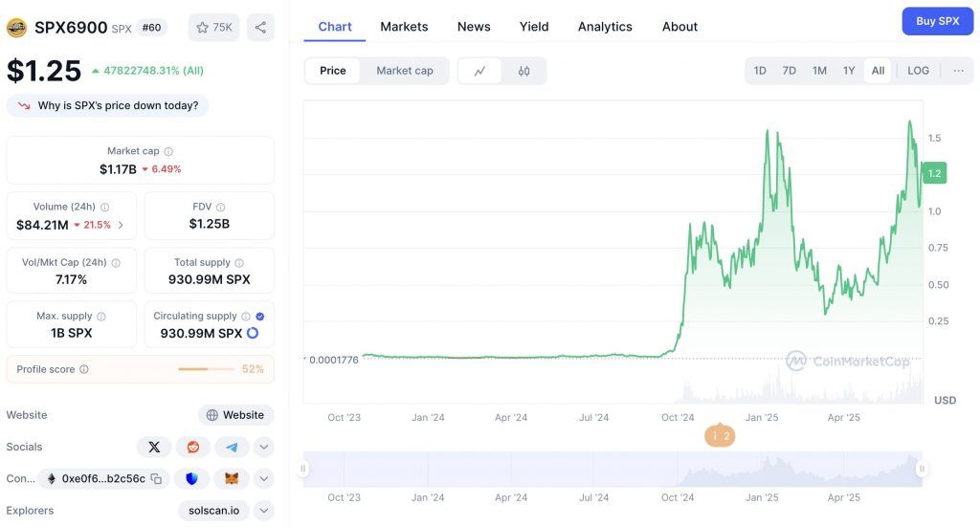This screenshot has height=527, width=980.
Task: Switch to candlestick chart icon
Action: [523, 71]
